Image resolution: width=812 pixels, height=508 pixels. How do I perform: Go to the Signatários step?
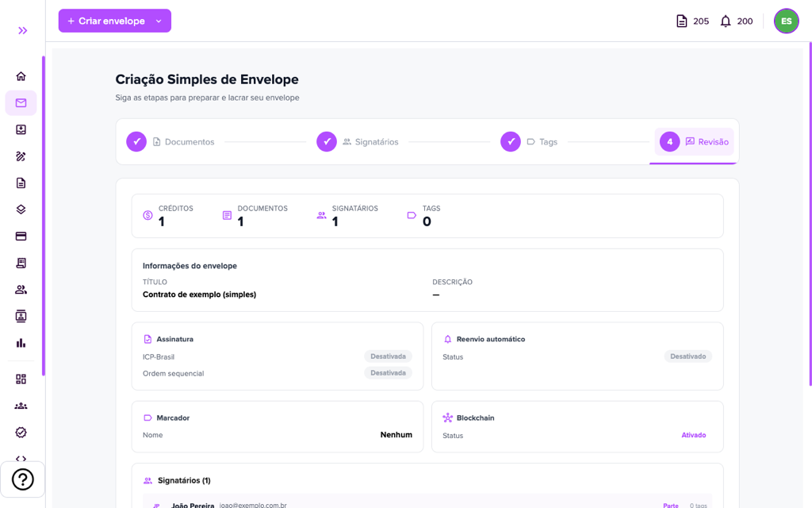click(x=358, y=141)
